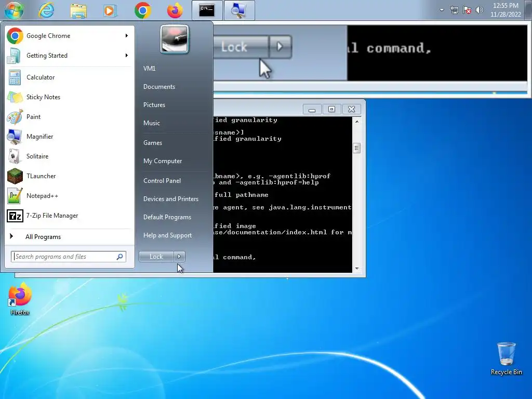This screenshot has width=532, height=399.
Task: Open Devices and Printers
Action: 170,199
